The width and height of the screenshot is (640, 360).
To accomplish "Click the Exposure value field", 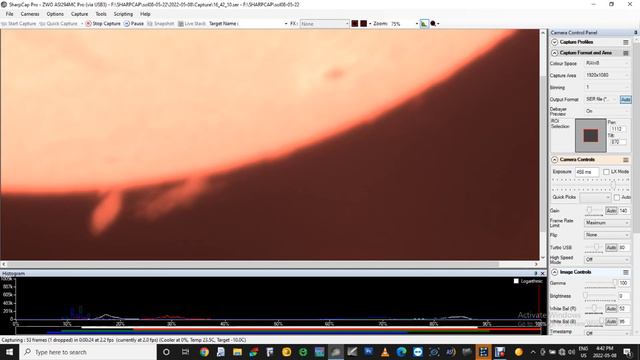I will pos(587,172).
